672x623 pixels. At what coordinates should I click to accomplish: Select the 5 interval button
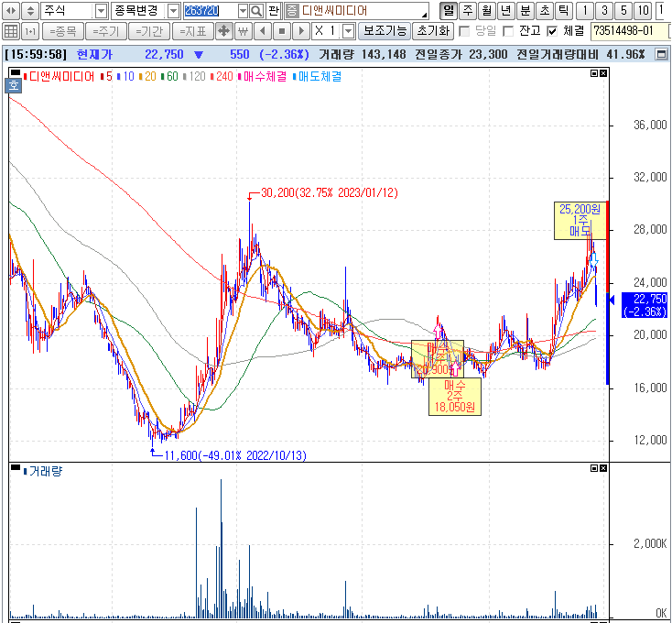point(623,11)
